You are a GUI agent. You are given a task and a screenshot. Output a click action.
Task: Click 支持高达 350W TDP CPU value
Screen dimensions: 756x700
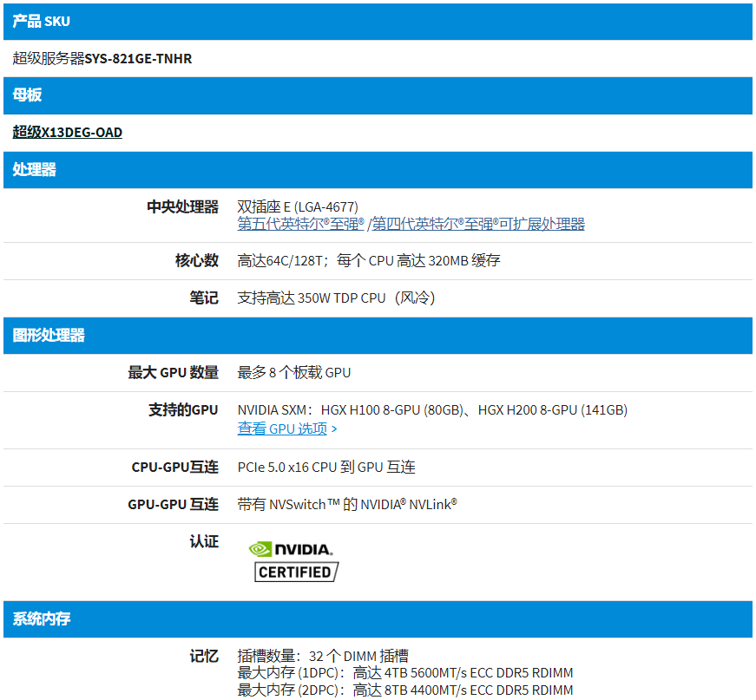(x=336, y=298)
